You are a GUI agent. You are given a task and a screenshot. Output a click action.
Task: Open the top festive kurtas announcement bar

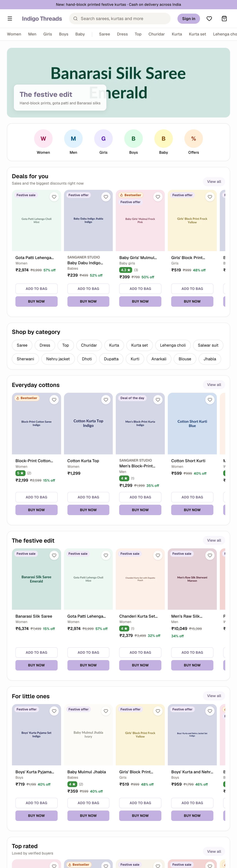pos(118,4)
